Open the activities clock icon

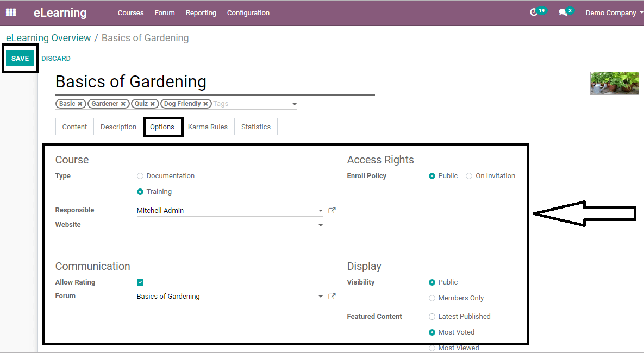pos(533,12)
